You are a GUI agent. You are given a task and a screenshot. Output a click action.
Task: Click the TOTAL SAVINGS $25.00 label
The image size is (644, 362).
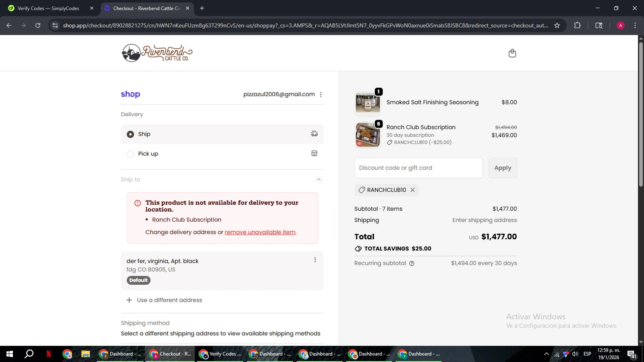[x=398, y=249]
